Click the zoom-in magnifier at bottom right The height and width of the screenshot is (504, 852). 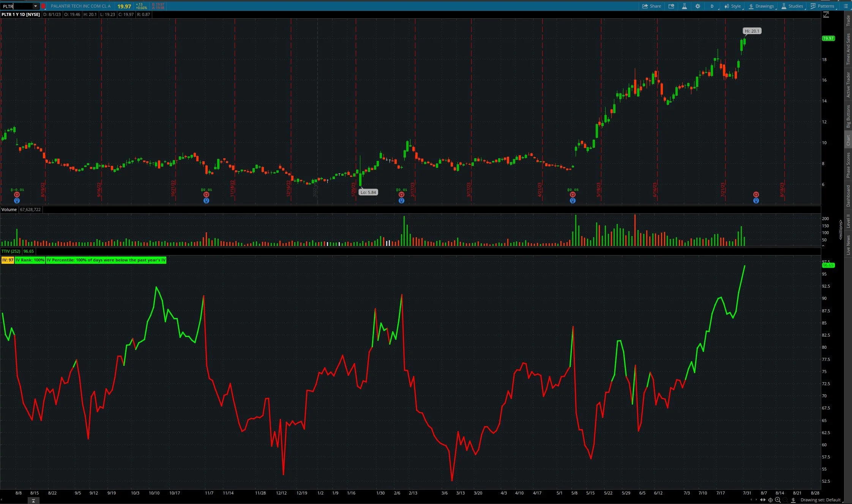(777, 500)
